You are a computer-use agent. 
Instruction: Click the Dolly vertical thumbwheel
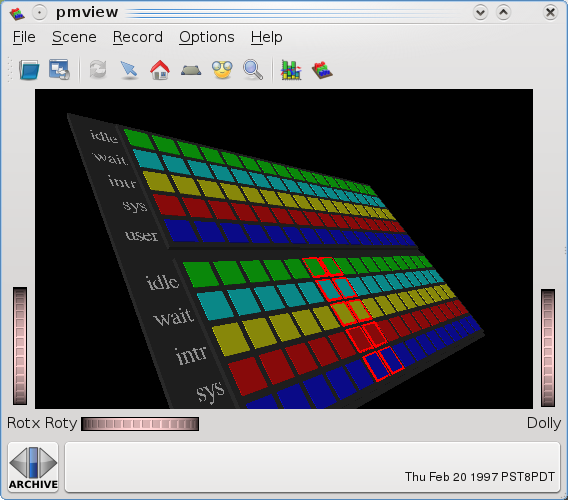tap(548, 347)
